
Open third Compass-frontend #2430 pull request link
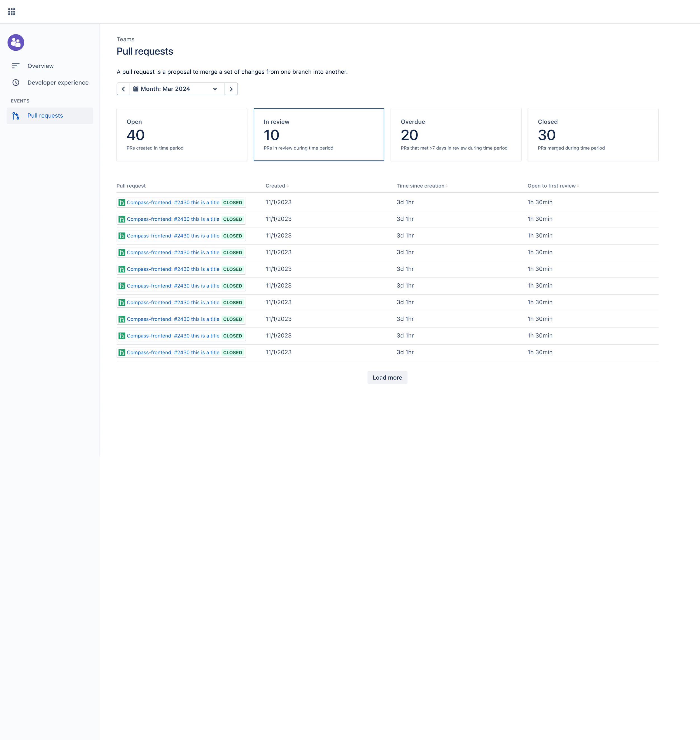tap(173, 236)
